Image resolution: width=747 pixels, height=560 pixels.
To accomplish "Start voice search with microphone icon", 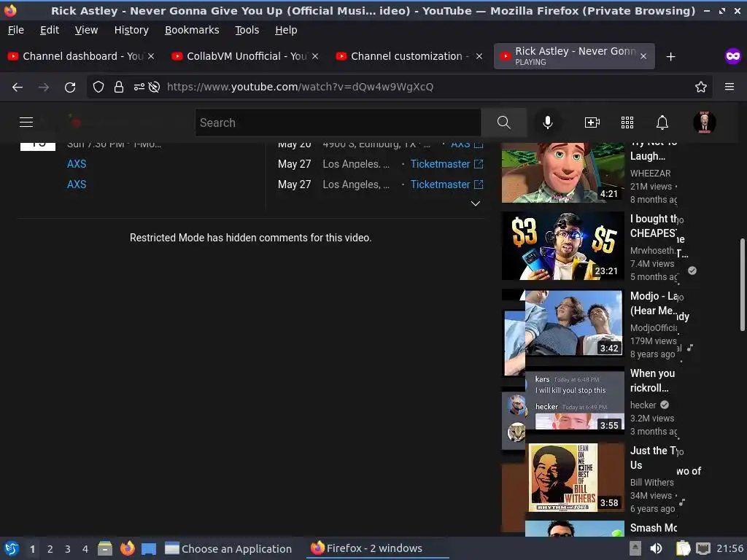I will 548,122.
